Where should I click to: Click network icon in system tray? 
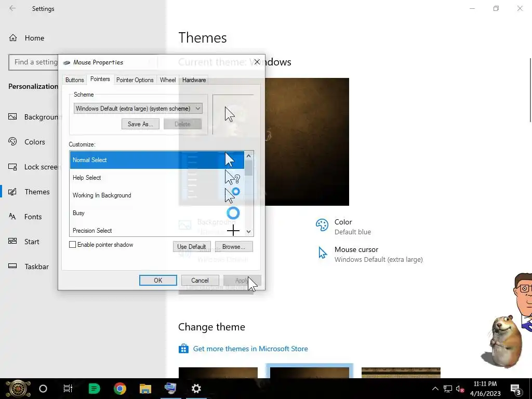pos(448,389)
